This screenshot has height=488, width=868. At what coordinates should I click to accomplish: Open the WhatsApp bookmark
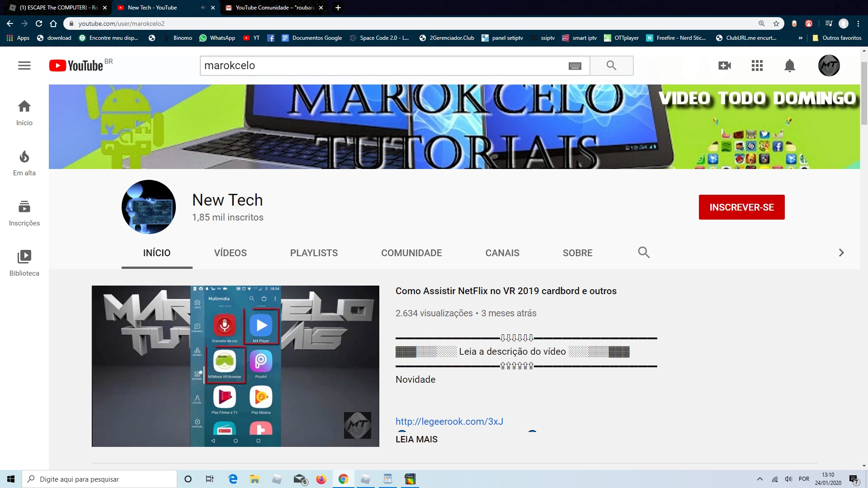click(217, 38)
